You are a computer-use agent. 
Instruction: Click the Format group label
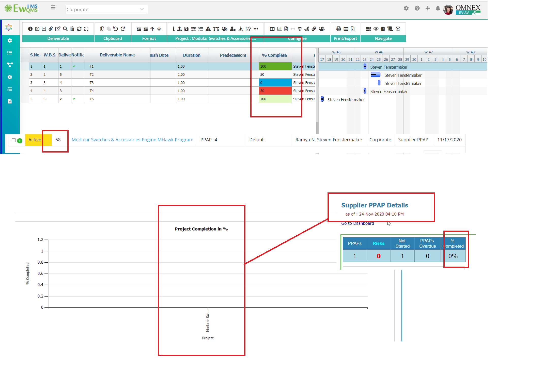[x=149, y=39]
